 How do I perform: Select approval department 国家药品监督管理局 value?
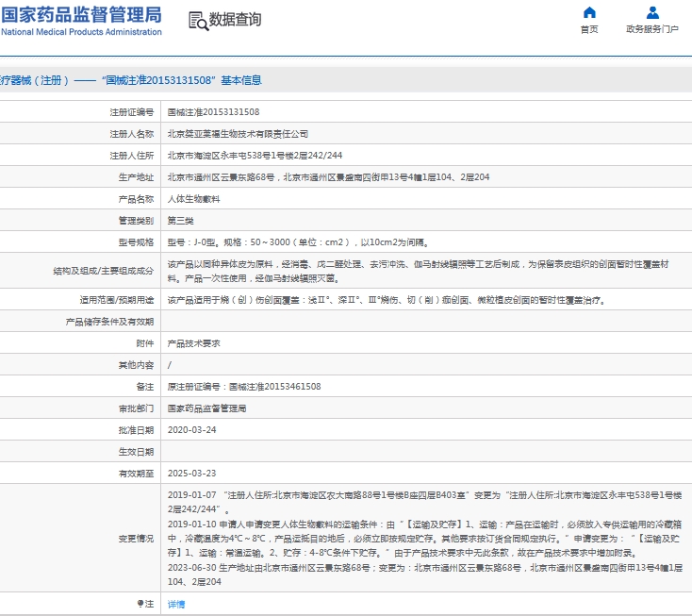[x=207, y=408]
